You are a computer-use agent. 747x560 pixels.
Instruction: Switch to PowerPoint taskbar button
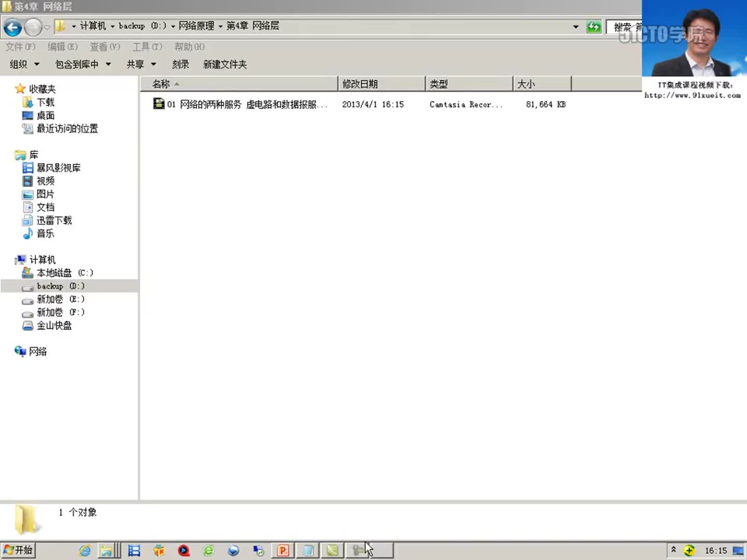283,551
